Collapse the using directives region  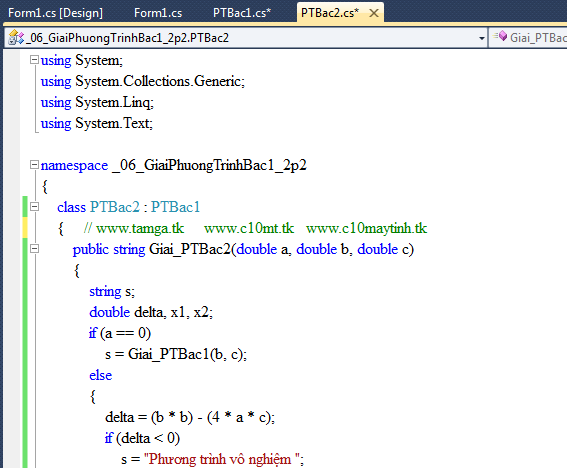click(x=34, y=60)
